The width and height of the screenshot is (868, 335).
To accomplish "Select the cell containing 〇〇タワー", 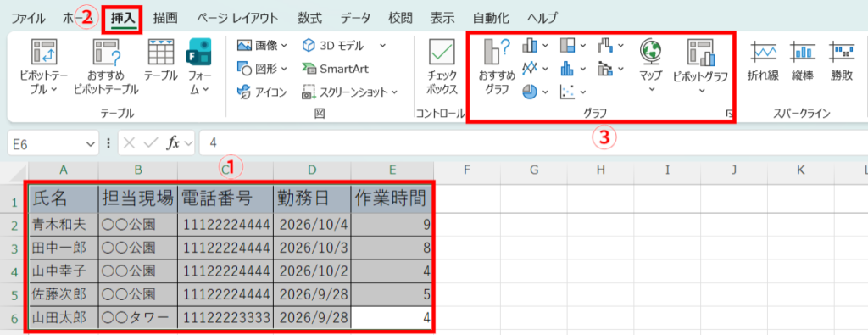I will click(138, 318).
